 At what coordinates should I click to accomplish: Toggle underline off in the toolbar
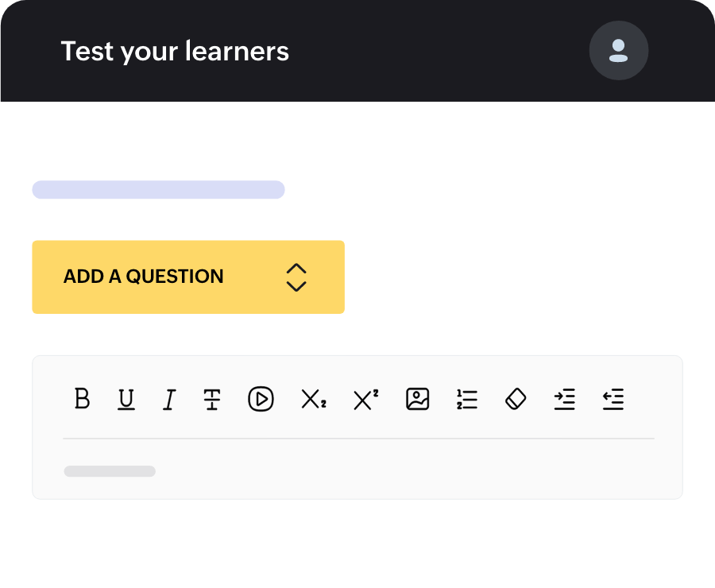click(126, 400)
